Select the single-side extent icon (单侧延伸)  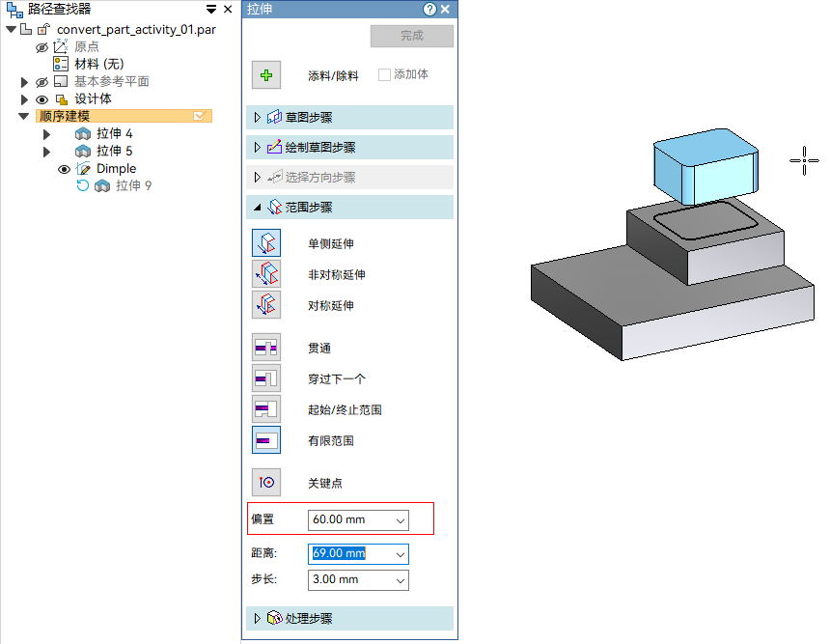(266, 243)
